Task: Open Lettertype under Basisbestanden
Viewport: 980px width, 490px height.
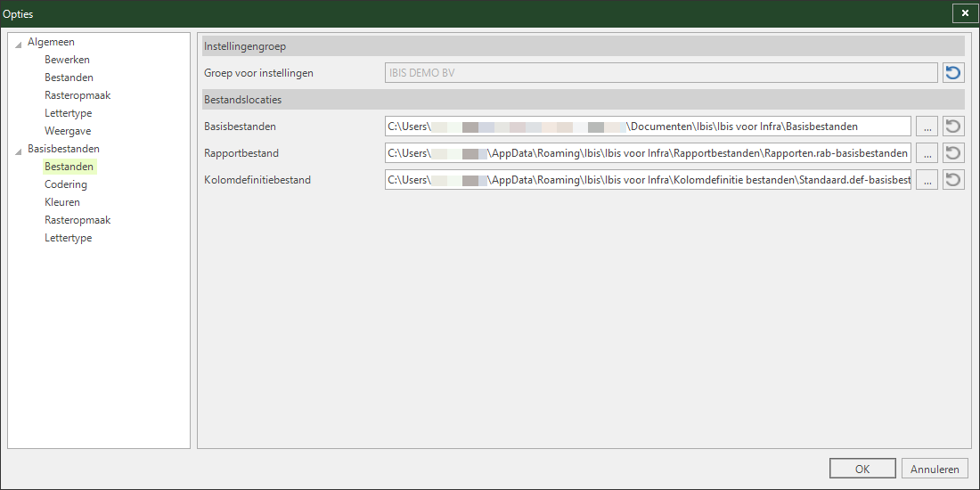Action: 68,238
